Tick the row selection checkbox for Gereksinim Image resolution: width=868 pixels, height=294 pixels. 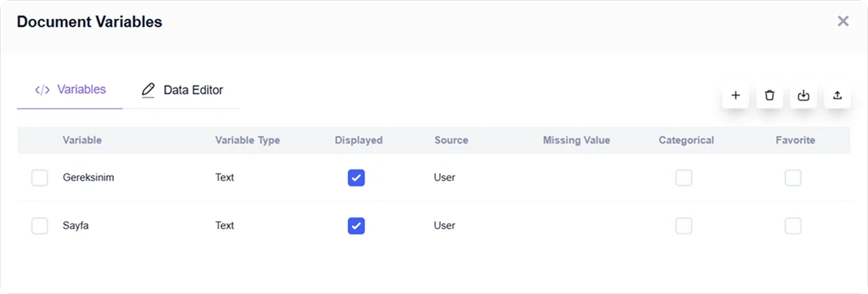40,178
